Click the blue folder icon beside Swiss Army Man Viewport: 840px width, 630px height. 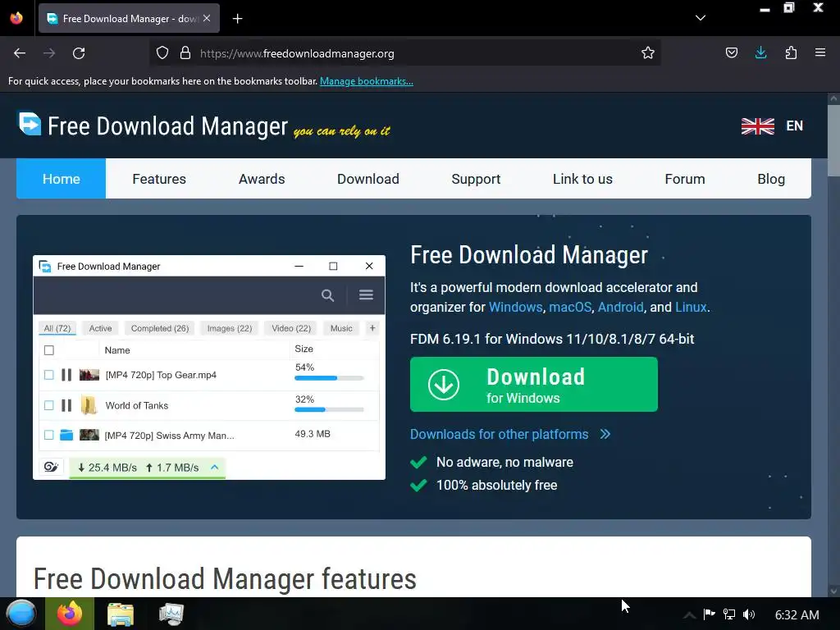[x=66, y=435]
